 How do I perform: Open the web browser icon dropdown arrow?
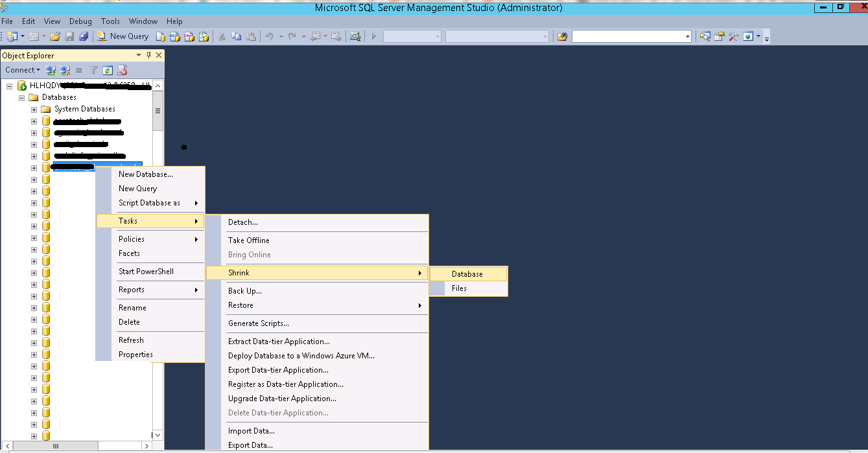pos(758,36)
